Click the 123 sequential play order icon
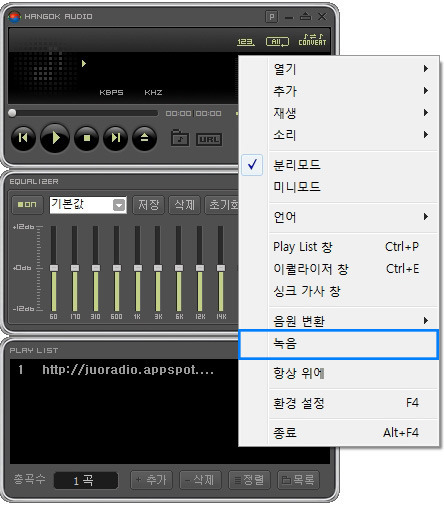 [x=246, y=42]
